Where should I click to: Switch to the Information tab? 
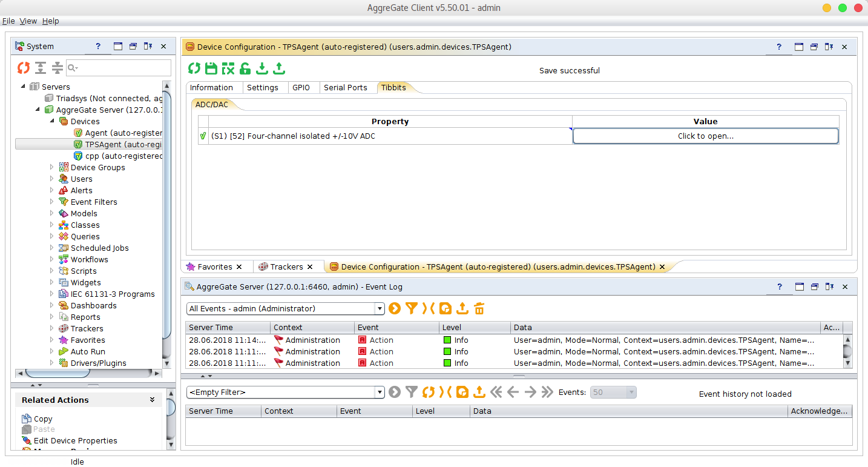(x=211, y=87)
